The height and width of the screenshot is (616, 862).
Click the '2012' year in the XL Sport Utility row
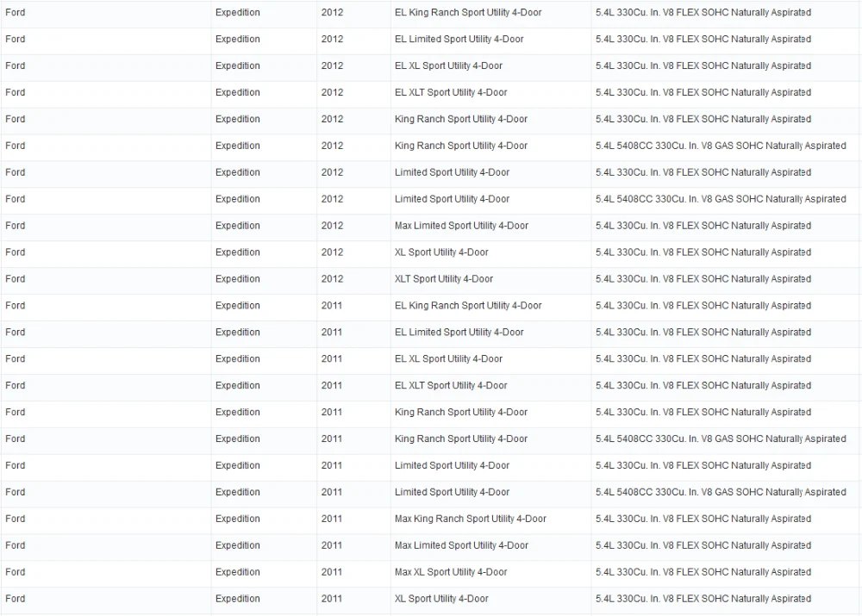[x=332, y=252]
